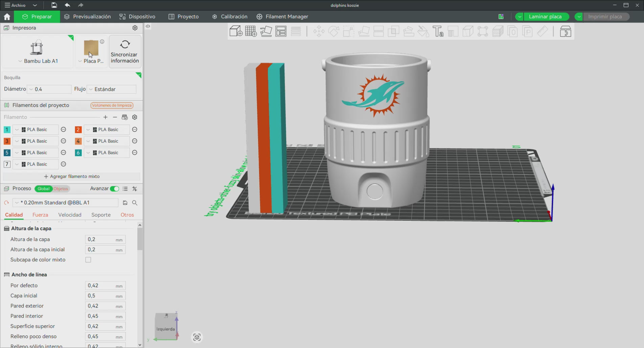This screenshot has width=644, height=348.
Task: Search process settings with the magnifier icon
Action: click(x=135, y=203)
